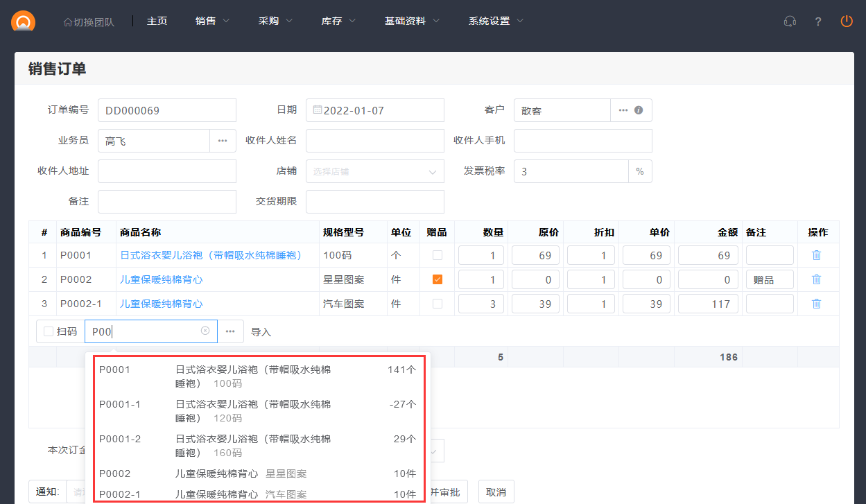The image size is (866, 504).
Task: Go to the 主页 home page
Action: point(157,21)
